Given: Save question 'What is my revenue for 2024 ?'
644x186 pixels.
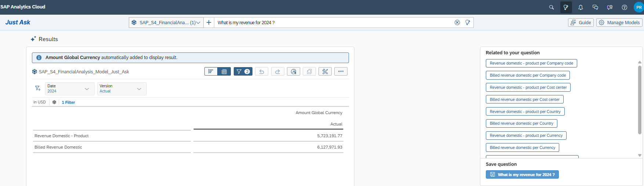Looking at the screenshot, I should [x=522, y=175].
